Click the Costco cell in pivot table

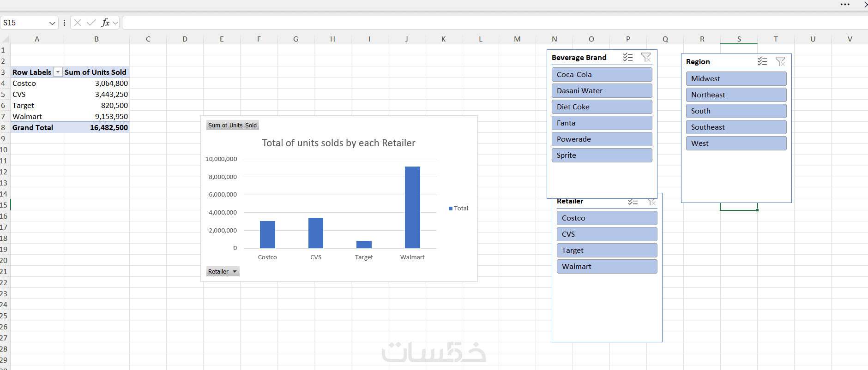click(x=37, y=83)
